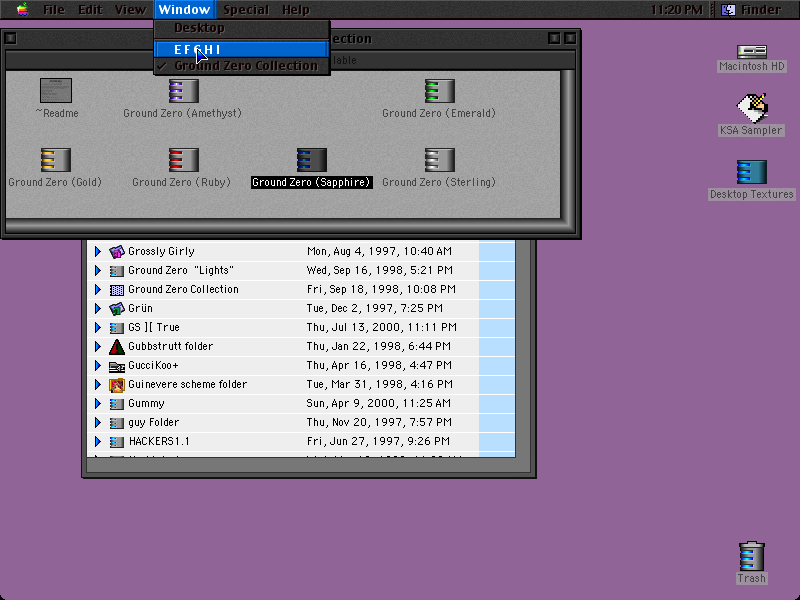Viewport: 800px width, 600px height.
Task: Click the date "Fri, Sep 18, 1998, 10:08 PM"
Action: [x=381, y=289]
